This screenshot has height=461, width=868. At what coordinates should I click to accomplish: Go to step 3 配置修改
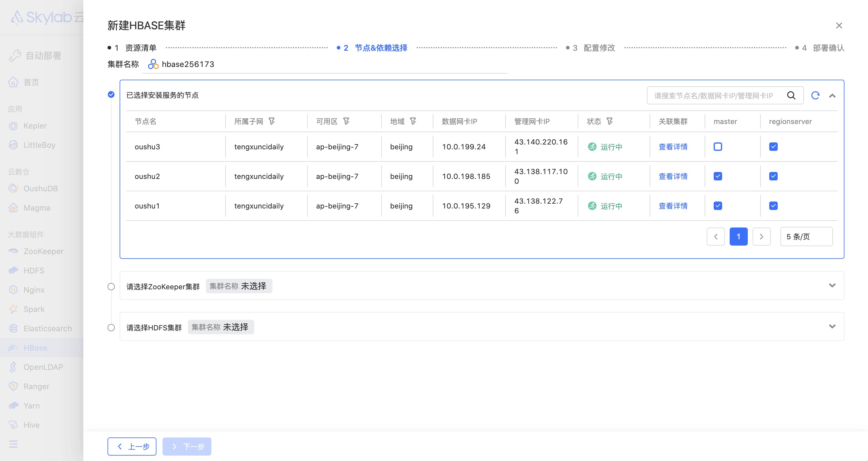click(591, 48)
